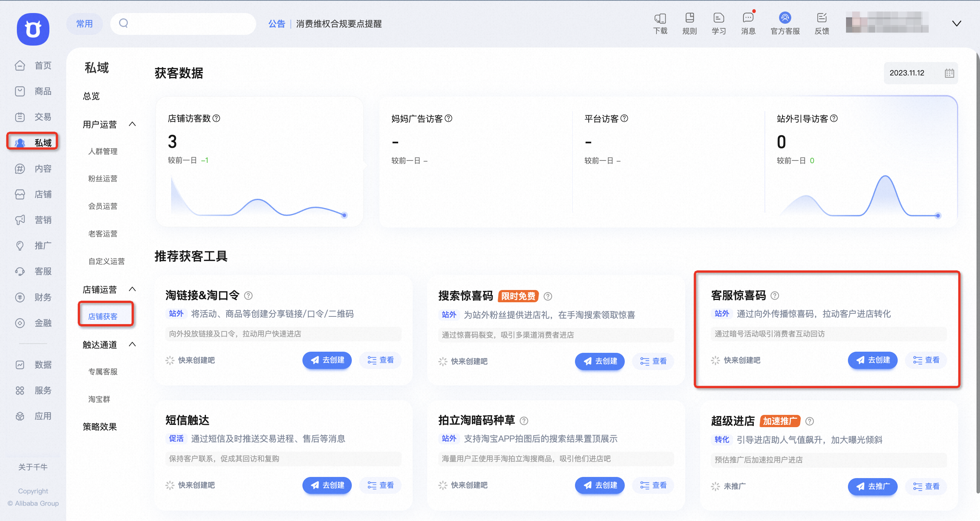Open 数据 data in sidebar

click(x=33, y=365)
